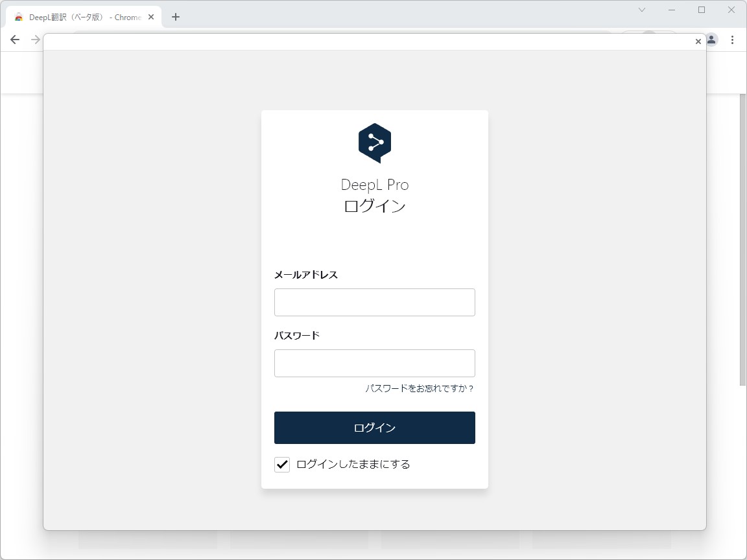The width and height of the screenshot is (747, 560).
Task: Click the forward navigation arrow
Action: [35, 40]
